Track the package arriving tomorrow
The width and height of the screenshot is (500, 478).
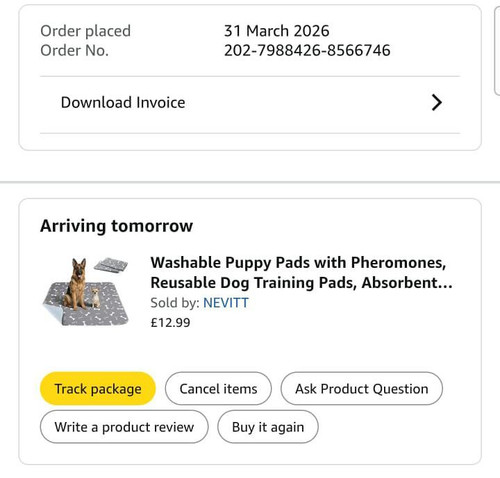[98, 388]
